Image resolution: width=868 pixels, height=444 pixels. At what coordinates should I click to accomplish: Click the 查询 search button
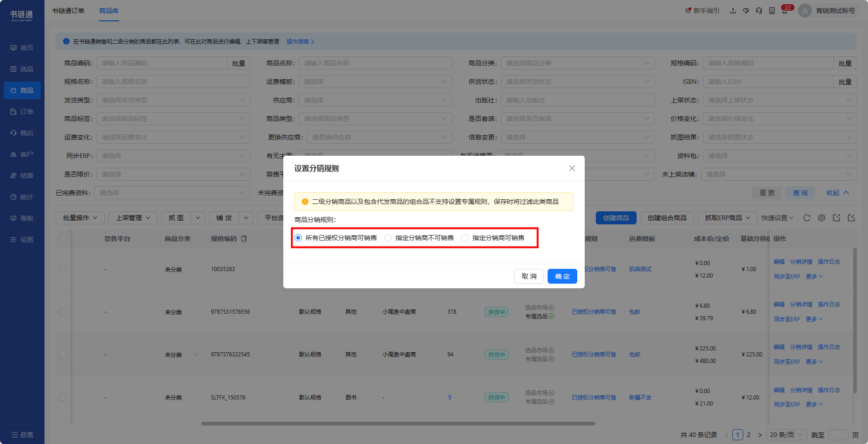click(800, 193)
